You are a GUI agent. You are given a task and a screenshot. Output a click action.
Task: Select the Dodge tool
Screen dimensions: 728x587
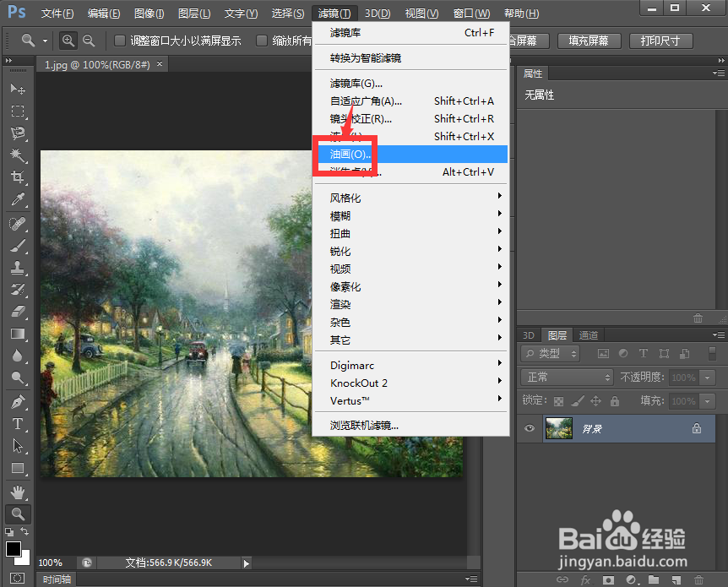point(18,378)
